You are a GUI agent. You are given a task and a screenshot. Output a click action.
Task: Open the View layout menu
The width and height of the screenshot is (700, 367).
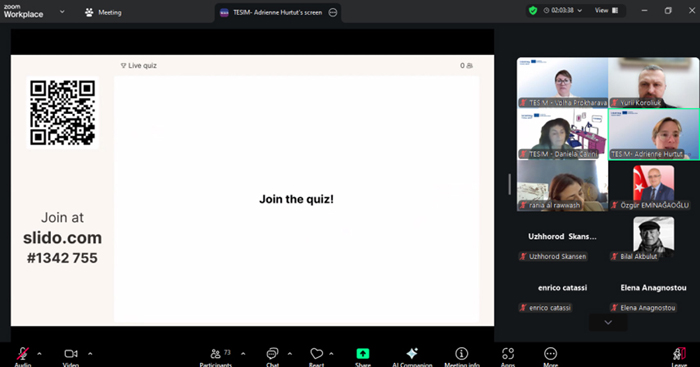point(606,10)
